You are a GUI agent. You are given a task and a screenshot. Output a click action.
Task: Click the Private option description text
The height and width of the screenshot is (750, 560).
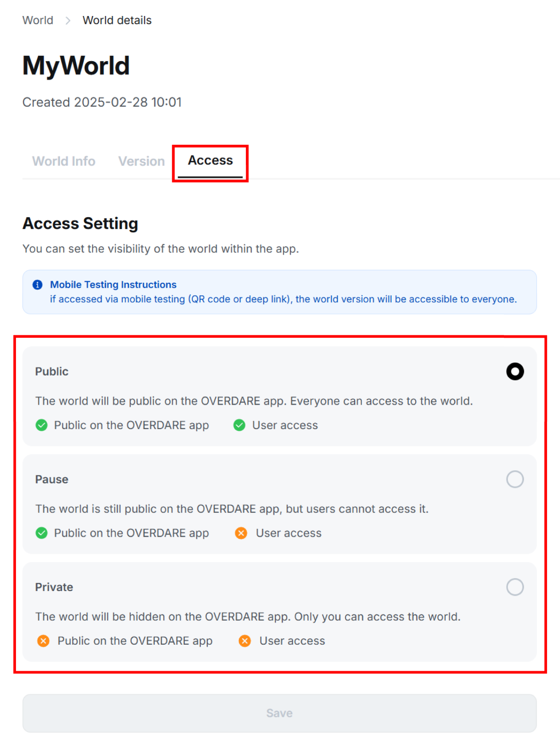tap(247, 617)
